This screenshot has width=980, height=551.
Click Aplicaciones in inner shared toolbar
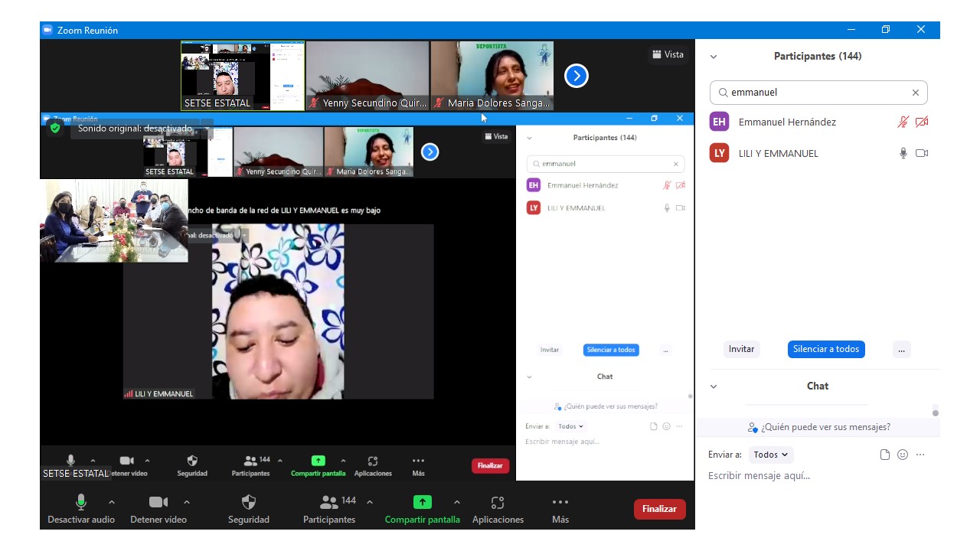click(x=373, y=466)
